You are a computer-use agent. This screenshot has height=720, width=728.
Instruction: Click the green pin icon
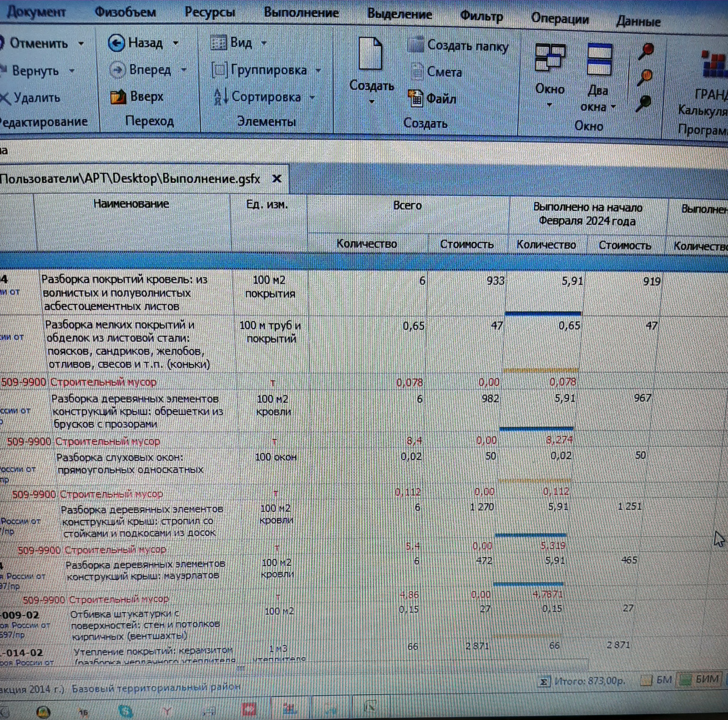(644, 103)
